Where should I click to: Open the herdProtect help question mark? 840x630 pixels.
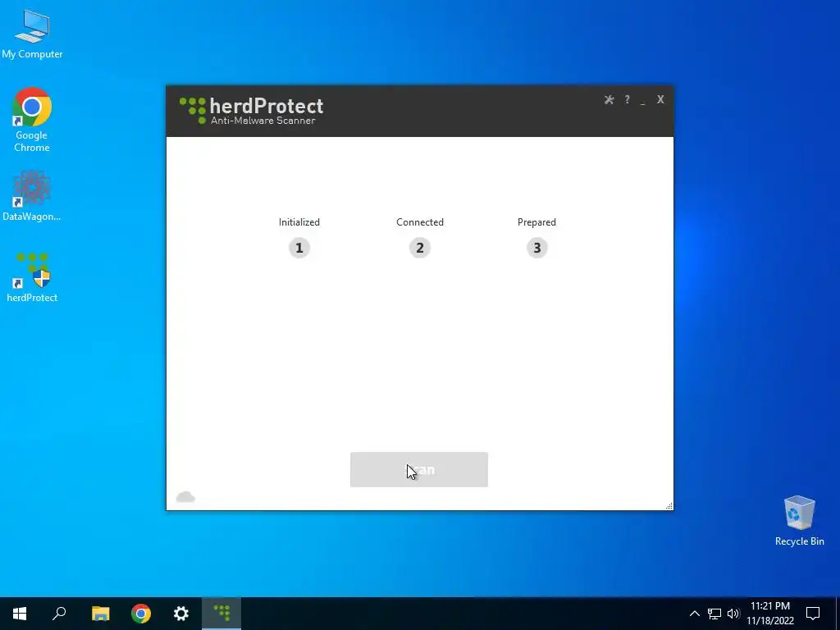click(x=627, y=99)
